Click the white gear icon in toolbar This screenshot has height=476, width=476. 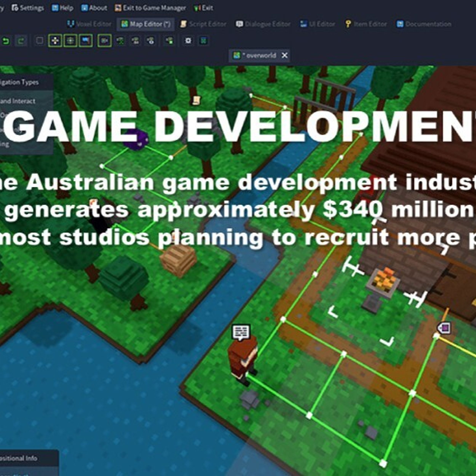point(188,41)
